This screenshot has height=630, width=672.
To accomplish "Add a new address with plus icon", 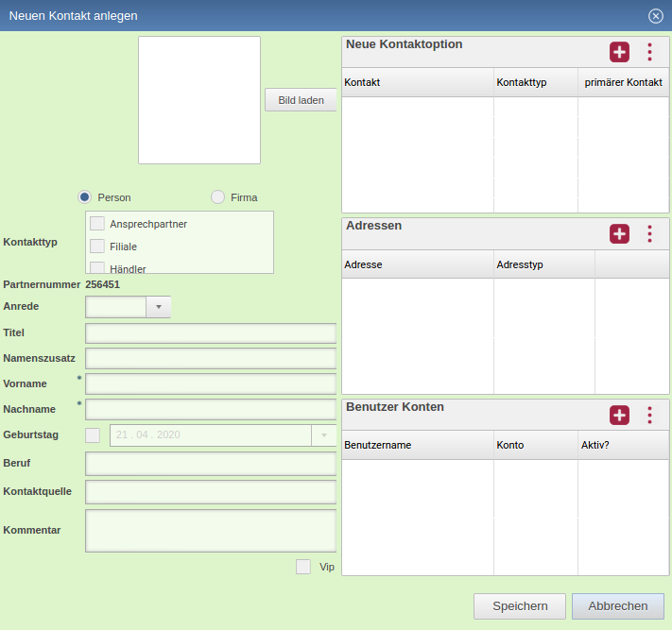I will click(x=619, y=234).
